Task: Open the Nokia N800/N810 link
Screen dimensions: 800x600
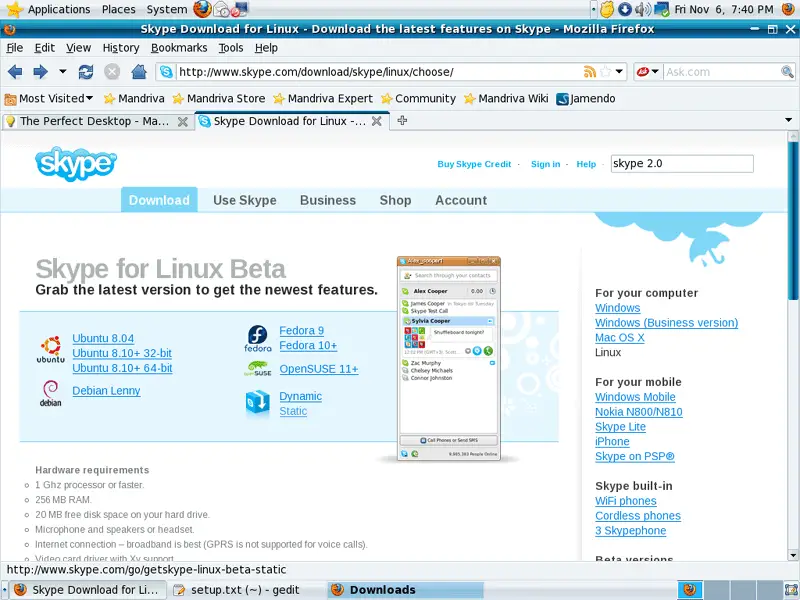Action: pyautogui.click(x=639, y=412)
